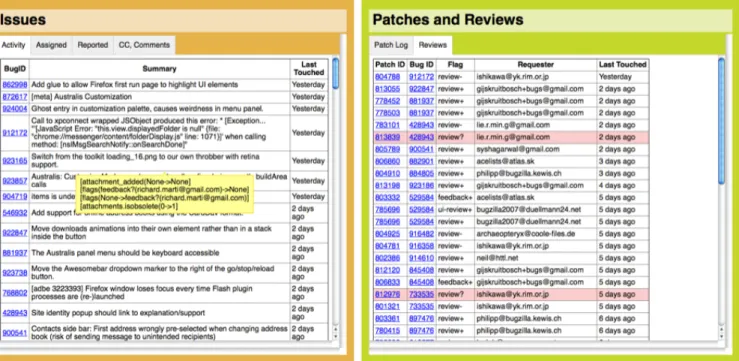The width and height of the screenshot is (739, 361).
Task: Click requester syshagarwal@gmail.com
Action: pyautogui.click(x=518, y=149)
